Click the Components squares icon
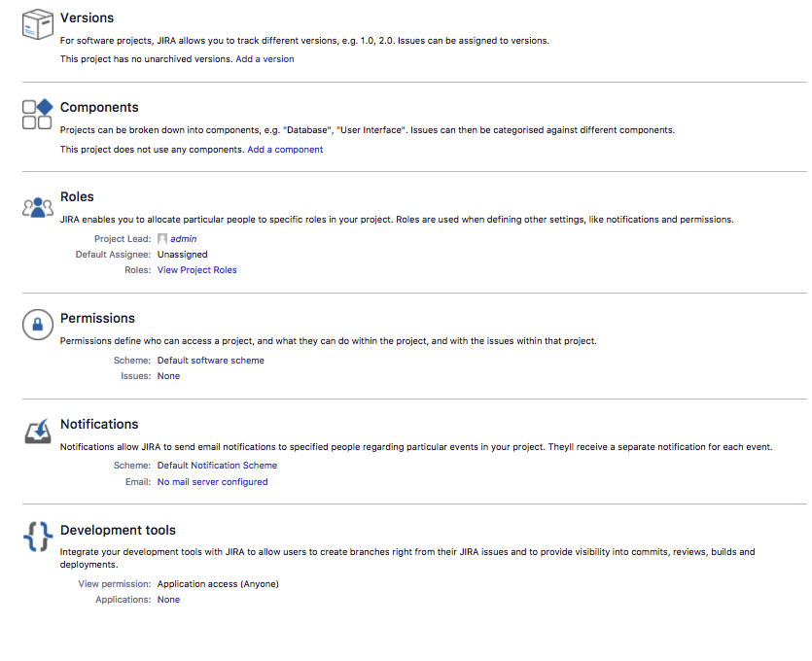The image size is (812, 661). click(37, 114)
